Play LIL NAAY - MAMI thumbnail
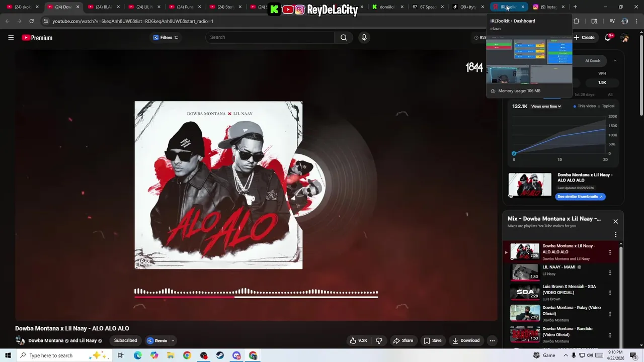Image resolution: width=644 pixels, height=362 pixels. click(x=525, y=272)
